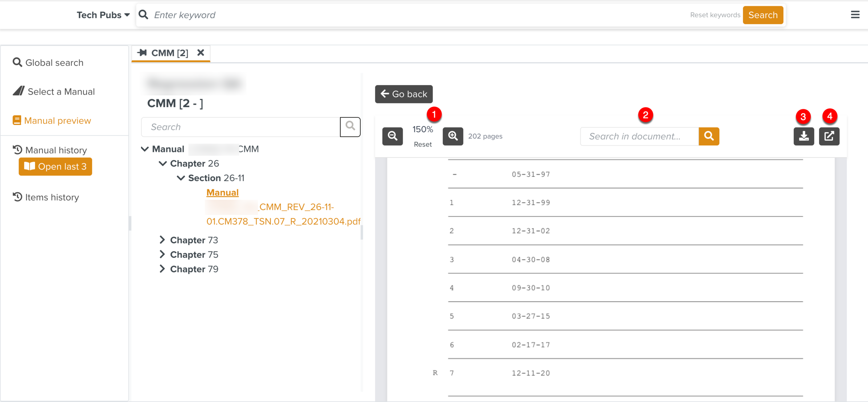The height and width of the screenshot is (402, 868).
Task: Click the Search in document field
Action: [639, 136]
